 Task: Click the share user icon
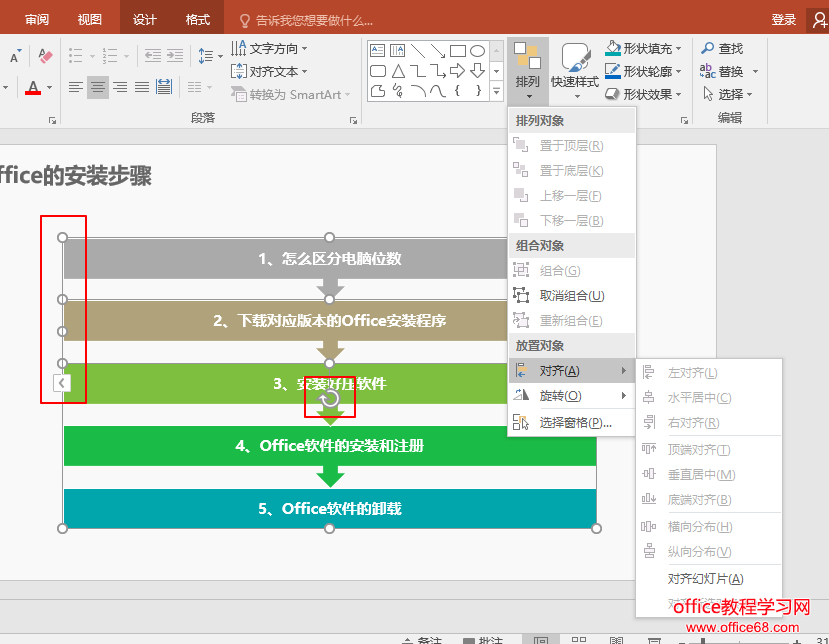click(x=818, y=20)
